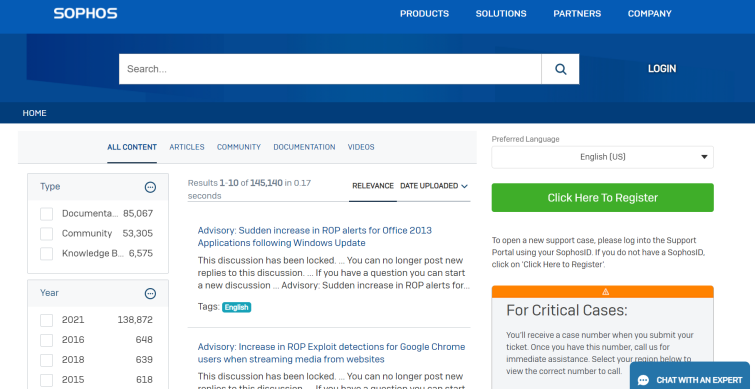Click the Year facet heading

49,293
